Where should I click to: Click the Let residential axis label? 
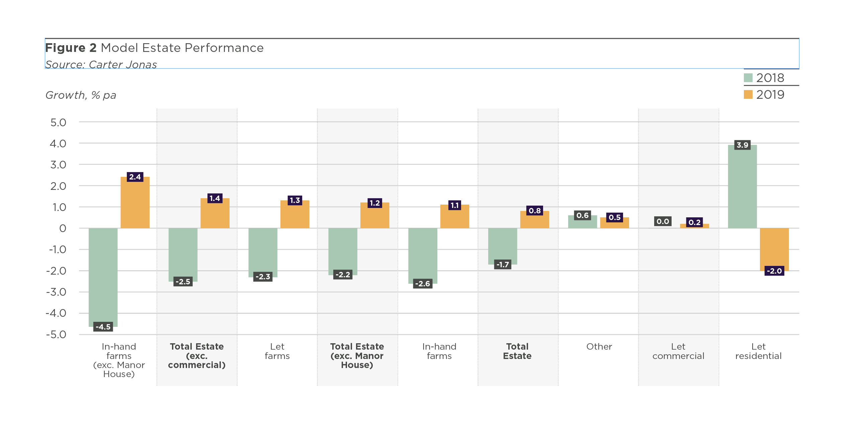(x=758, y=351)
